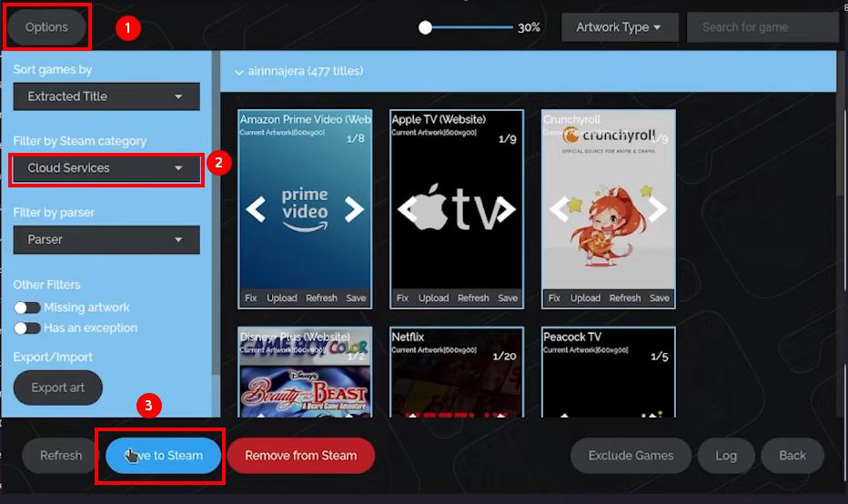Click Save on Crunchyroll card
The height and width of the screenshot is (504, 848).
point(660,298)
